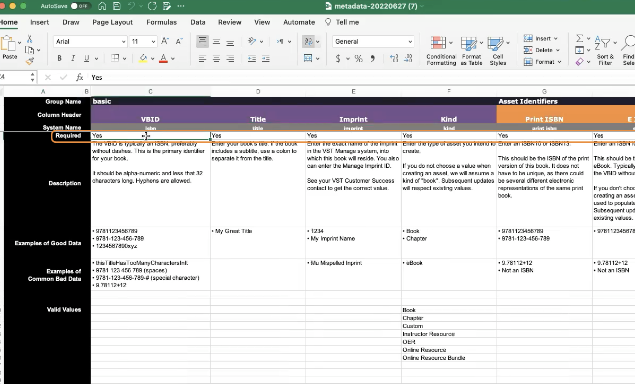
Task: Open the Undo history dropdown arrow
Action: pos(141,6)
